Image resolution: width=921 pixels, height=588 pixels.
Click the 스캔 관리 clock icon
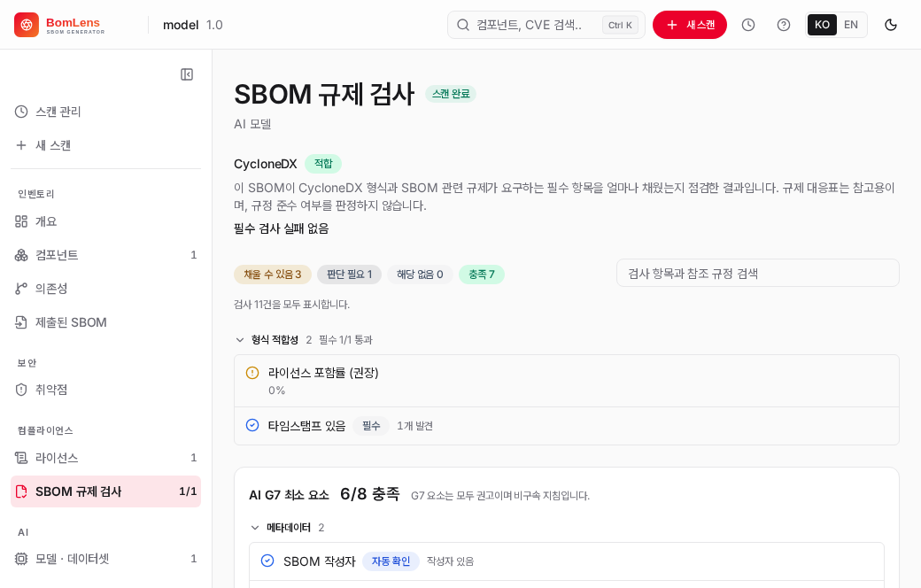tap(21, 112)
